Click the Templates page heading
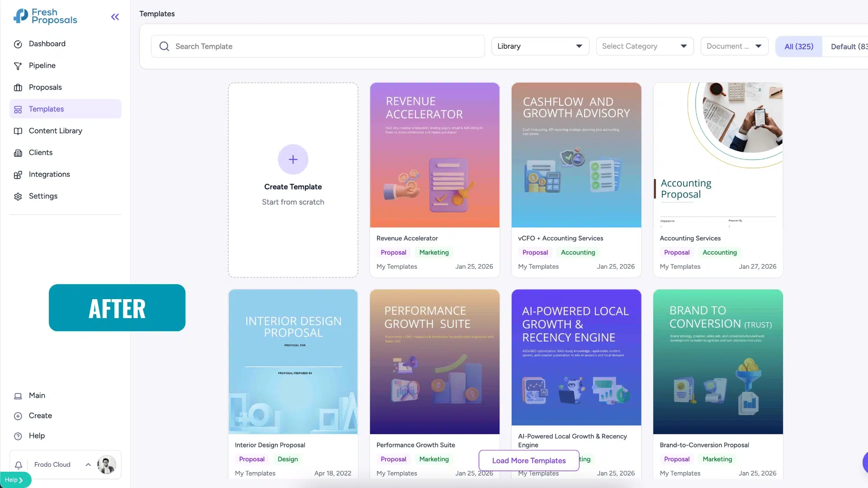868x488 pixels. (157, 14)
